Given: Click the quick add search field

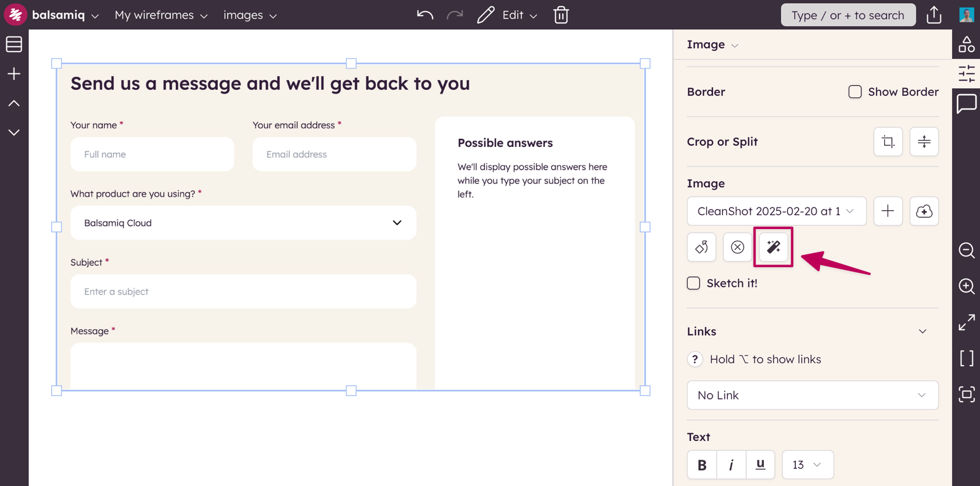Looking at the screenshot, I should 848,15.
